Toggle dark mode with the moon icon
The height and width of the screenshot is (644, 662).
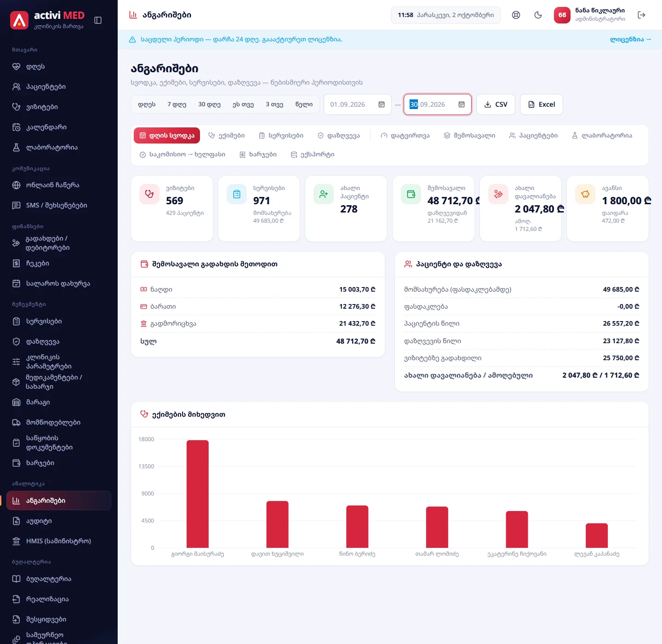pos(538,15)
